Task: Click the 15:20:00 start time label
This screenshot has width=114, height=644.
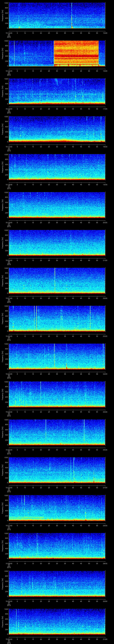Action: [x=9, y=260]
